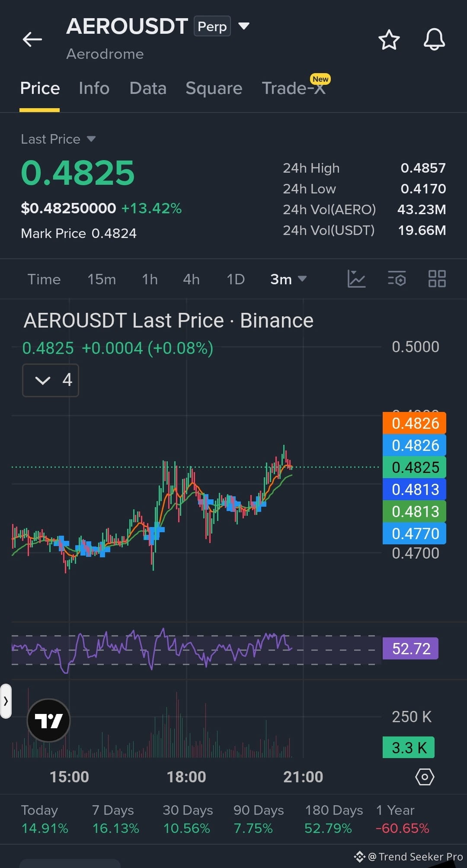Tap the green 0.4825 current price label
The height and width of the screenshot is (868, 467).
pyautogui.click(x=414, y=467)
